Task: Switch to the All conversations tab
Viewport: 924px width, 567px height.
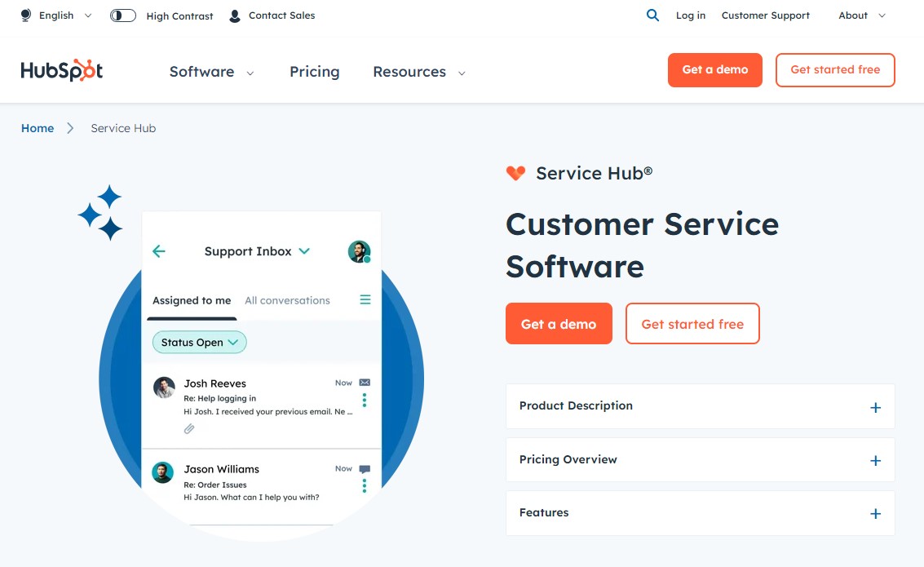Action: (287, 300)
